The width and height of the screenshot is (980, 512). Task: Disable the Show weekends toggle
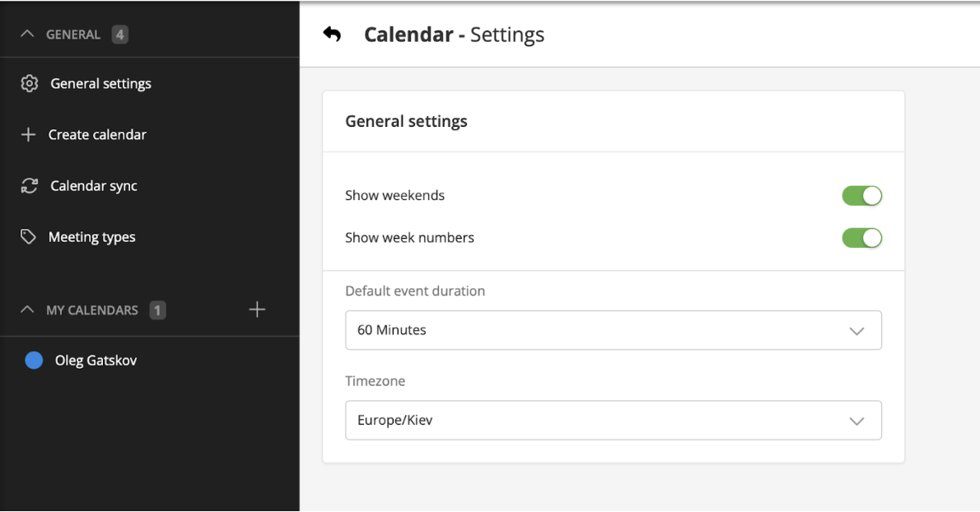[861, 196]
